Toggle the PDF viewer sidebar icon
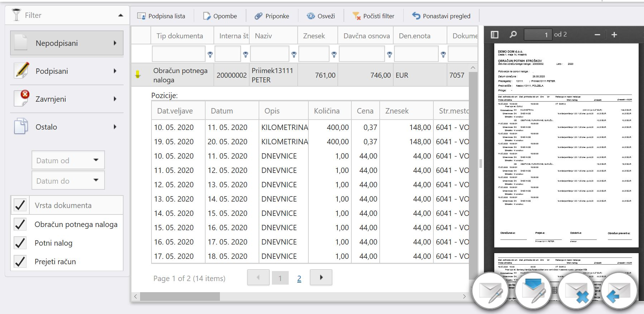This screenshot has width=644, height=314. pyautogui.click(x=495, y=35)
